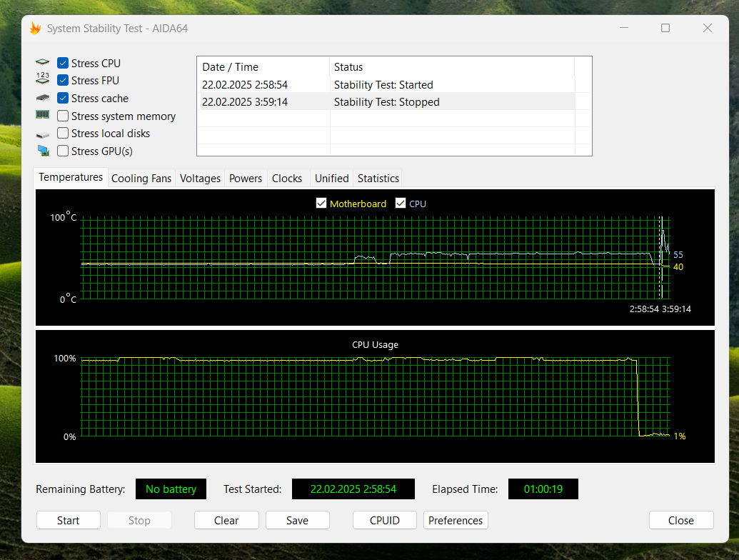
Task: Enable the Stress local disks checkbox
Action: (x=63, y=134)
